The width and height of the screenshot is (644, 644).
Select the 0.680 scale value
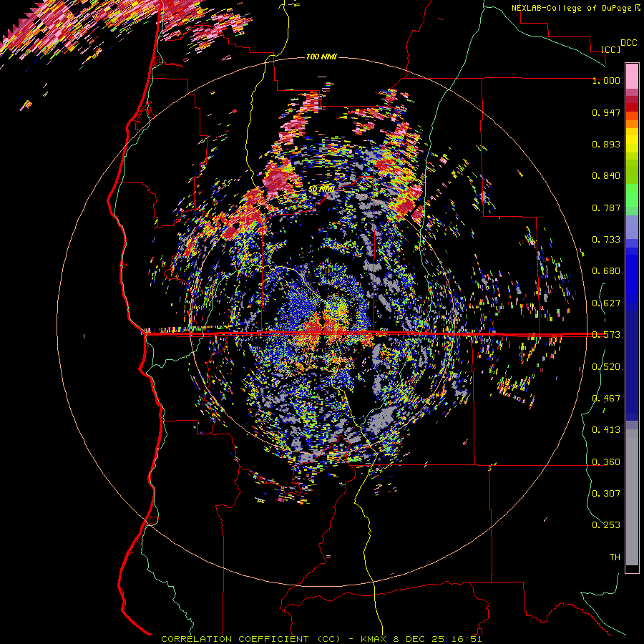(x=606, y=271)
